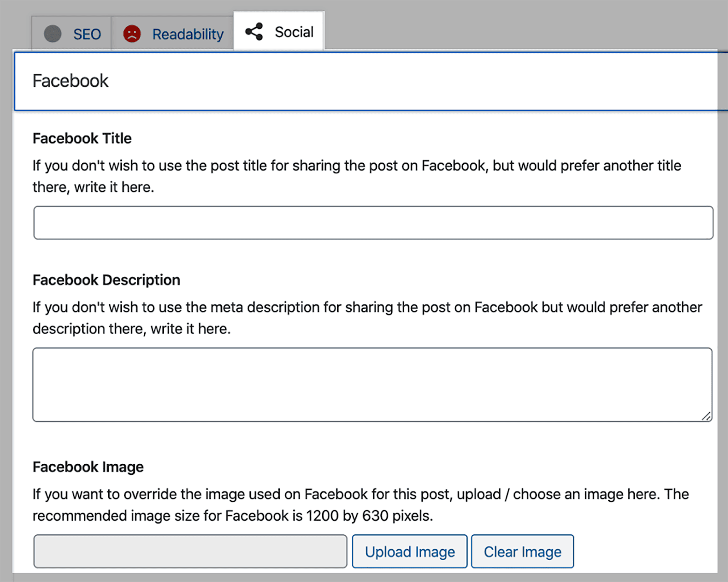
Task: Click the Social share icon
Action: (254, 32)
